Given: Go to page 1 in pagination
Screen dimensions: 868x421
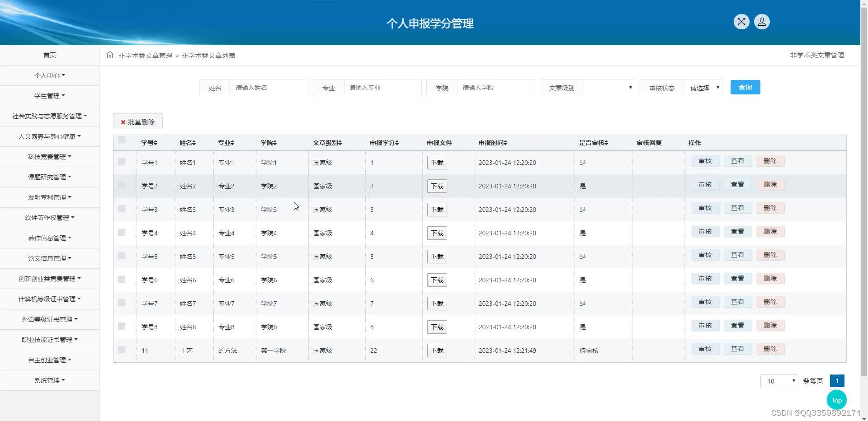Looking at the screenshot, I should (837, 381).
